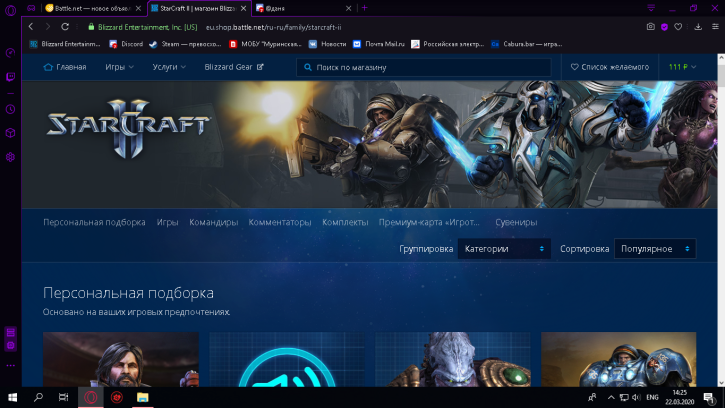Open Extensions cube icon in sidebar

pyautogui.click(x=10, y=133)
